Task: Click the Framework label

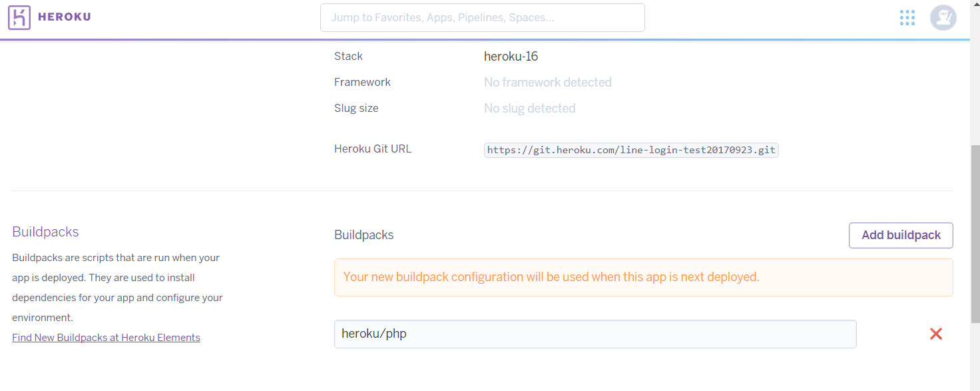Action: (x=362, y=82)
